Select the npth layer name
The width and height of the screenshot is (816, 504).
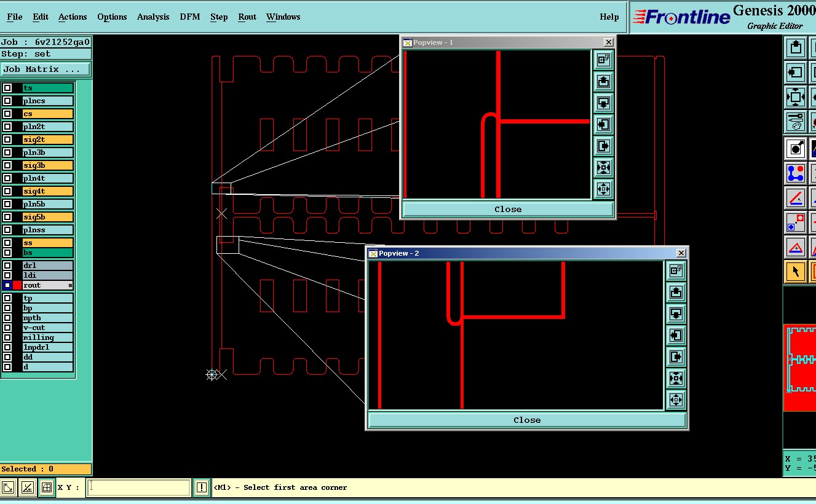(48, 318)
